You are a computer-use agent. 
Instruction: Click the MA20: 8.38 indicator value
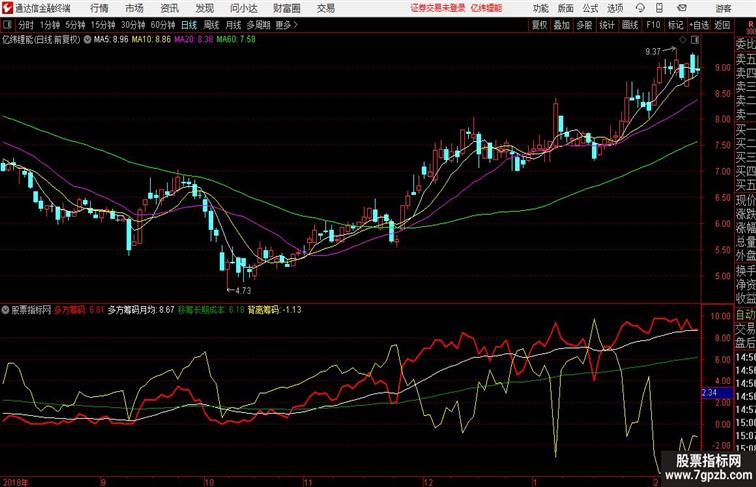point(193,40)
